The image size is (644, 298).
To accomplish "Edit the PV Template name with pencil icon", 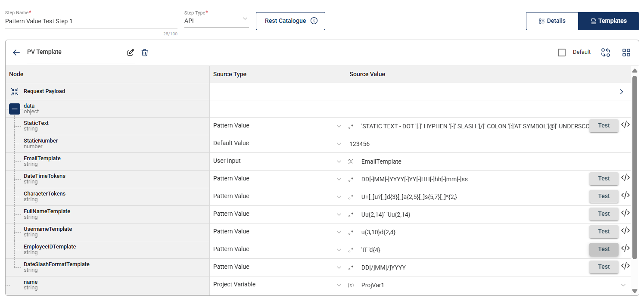I will pyautogui.click(x=131, y=53).
